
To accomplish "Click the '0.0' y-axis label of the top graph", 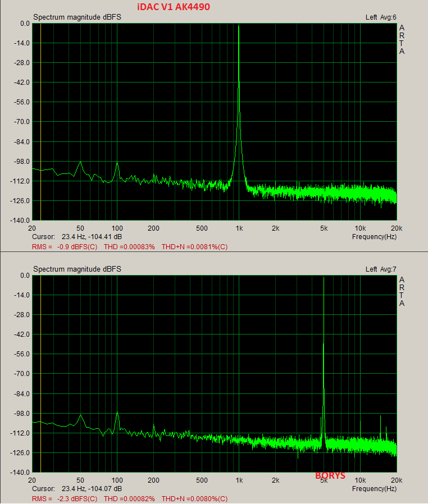I will [x=25, y=24].
